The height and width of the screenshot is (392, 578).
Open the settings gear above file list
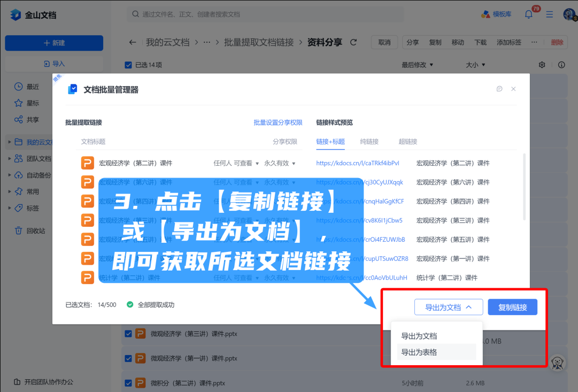[x=542, y=65]
